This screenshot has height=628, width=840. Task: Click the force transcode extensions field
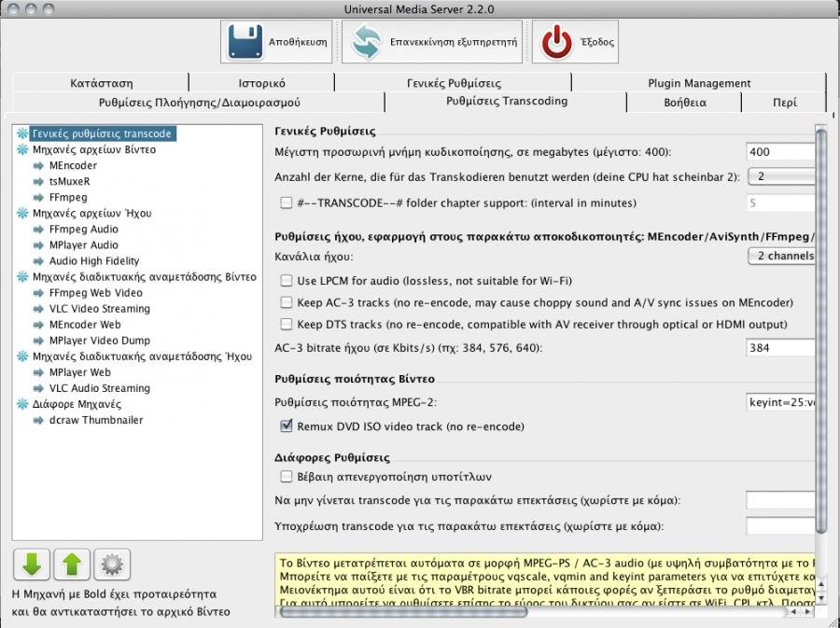(x=780, y=525)
